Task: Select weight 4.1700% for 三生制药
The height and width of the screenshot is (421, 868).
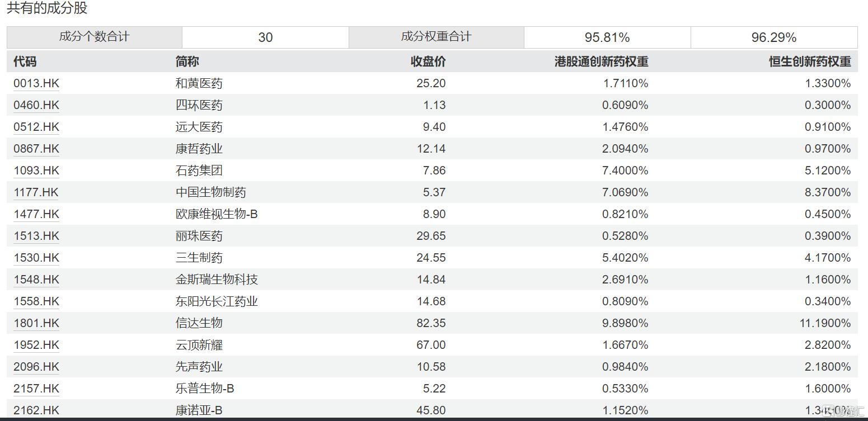Action: coord(828,258)
